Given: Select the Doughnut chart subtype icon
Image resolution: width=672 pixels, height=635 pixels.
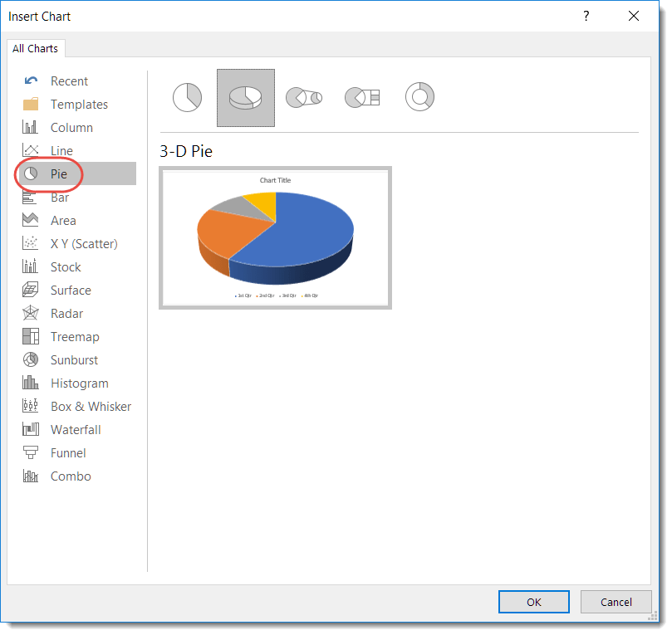Looking at the screenshot, I should (x=419, y=98).
